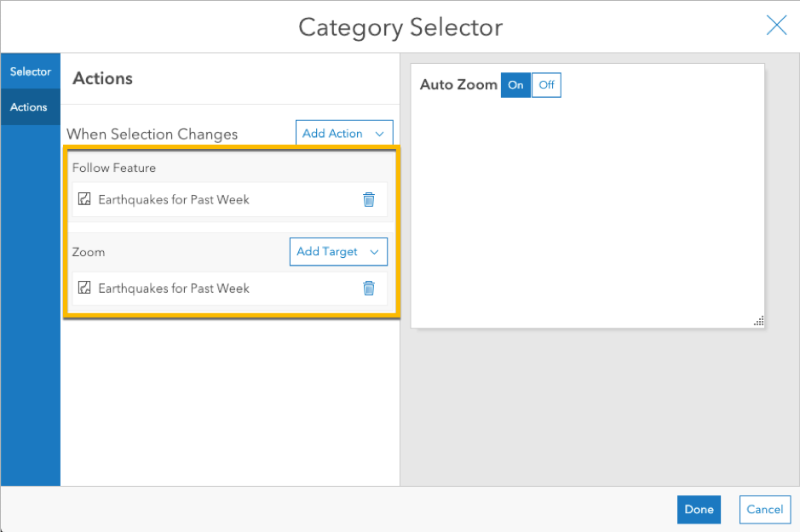Click the chevron arrow on Add Target
Viewport: 800px width, 532px height.
click(374, 252)
